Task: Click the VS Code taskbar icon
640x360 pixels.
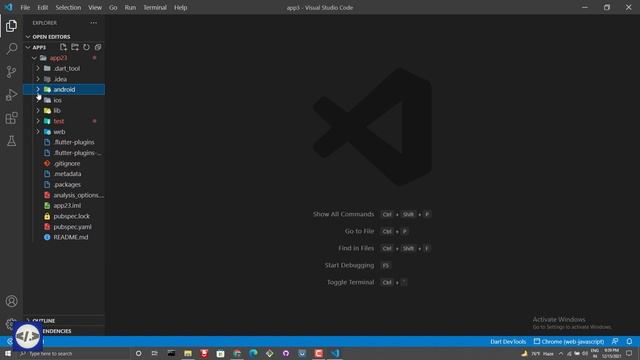Action: point(335,353)
